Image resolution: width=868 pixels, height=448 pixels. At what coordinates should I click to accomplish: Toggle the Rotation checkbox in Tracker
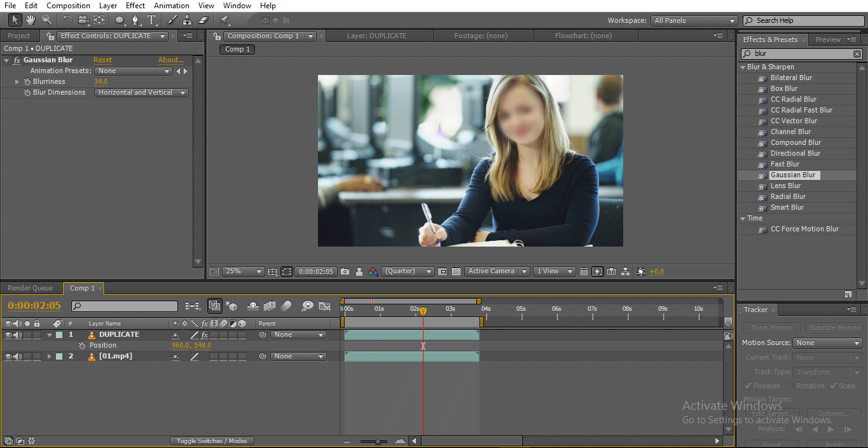coord(790,386)
